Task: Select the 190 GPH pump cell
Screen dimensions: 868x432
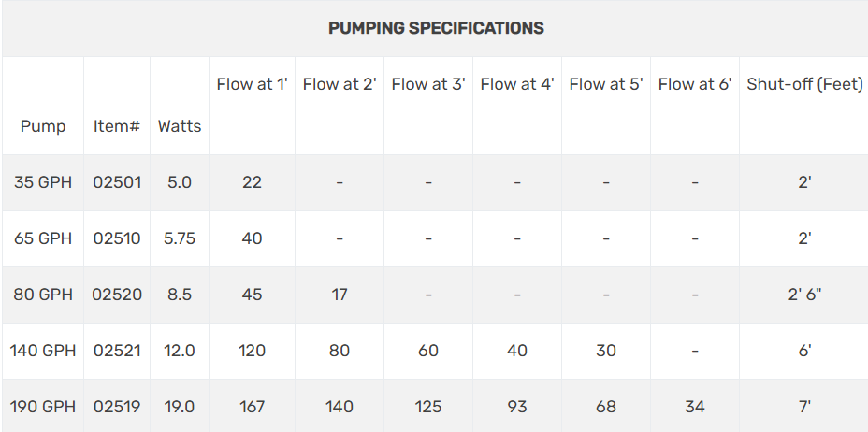Action: (x=43, y=407)
